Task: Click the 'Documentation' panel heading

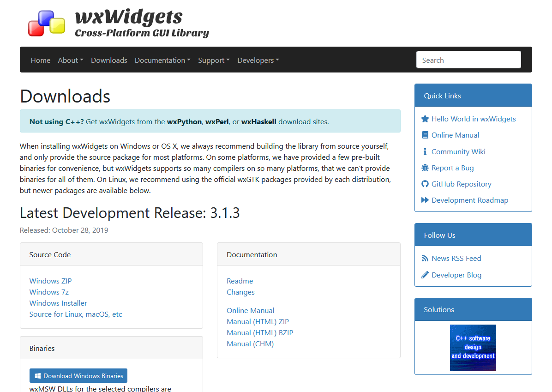Action: [252, 255]
